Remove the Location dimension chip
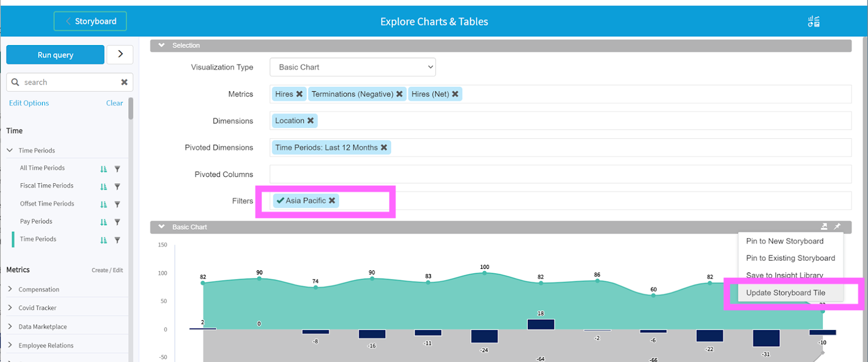This screenshot has width=868, height=362. click(310, 121)
